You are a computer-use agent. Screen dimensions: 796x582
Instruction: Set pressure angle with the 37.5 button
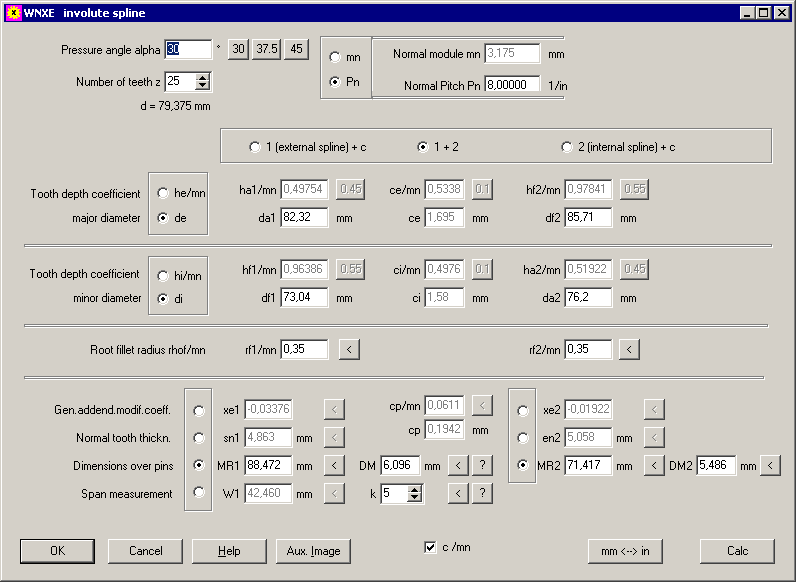coord(266,50)
